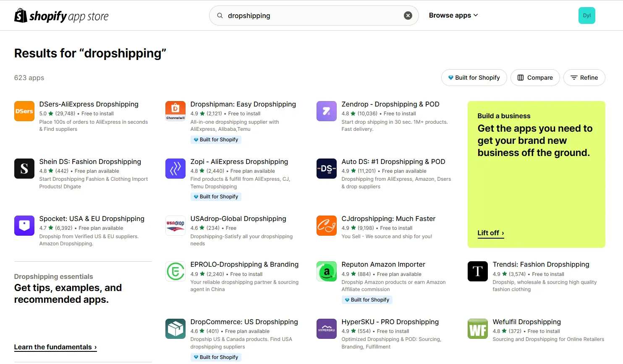The height and width of the screenshot is (364, 623).
Task: Open the EPROLO app icon
Action: pyautogui.click(x=175, y=271)
